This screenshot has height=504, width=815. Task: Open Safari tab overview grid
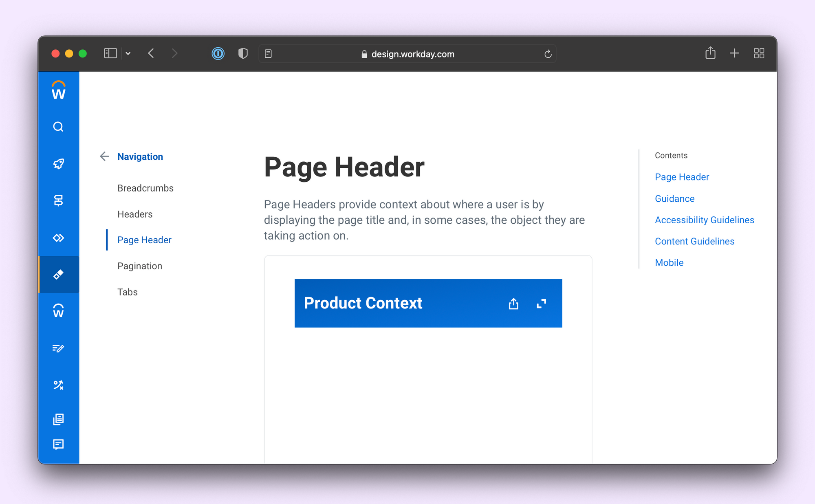[x=759, y=53]
